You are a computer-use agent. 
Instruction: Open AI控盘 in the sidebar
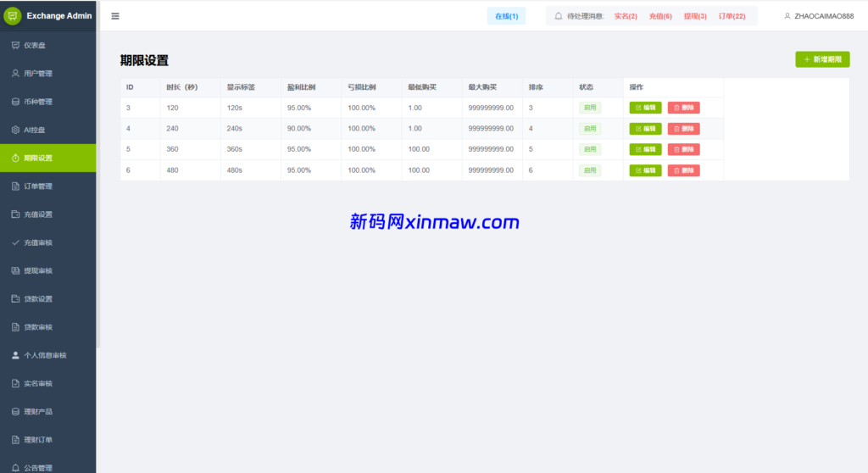coord(48,130)
